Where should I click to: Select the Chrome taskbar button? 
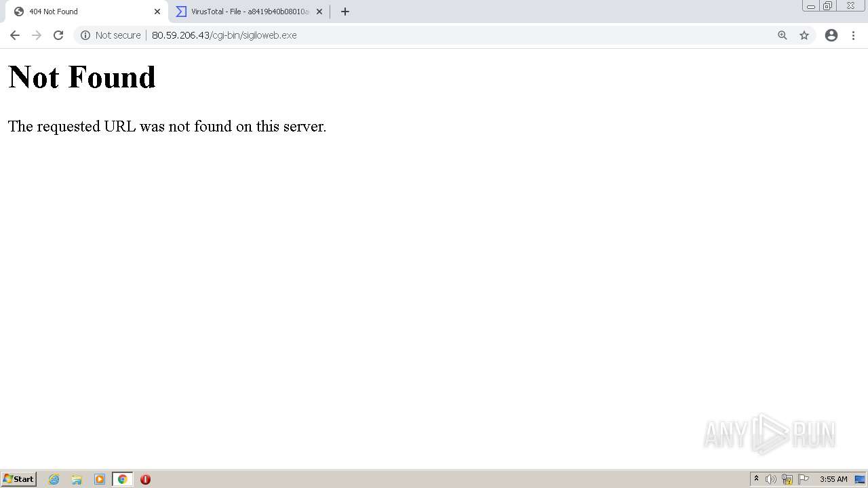pyautogui.click(x=123, y=479)
